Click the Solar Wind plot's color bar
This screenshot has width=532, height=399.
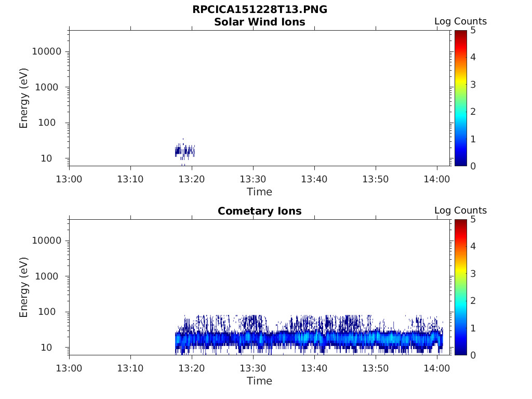(x=460, y=98)
